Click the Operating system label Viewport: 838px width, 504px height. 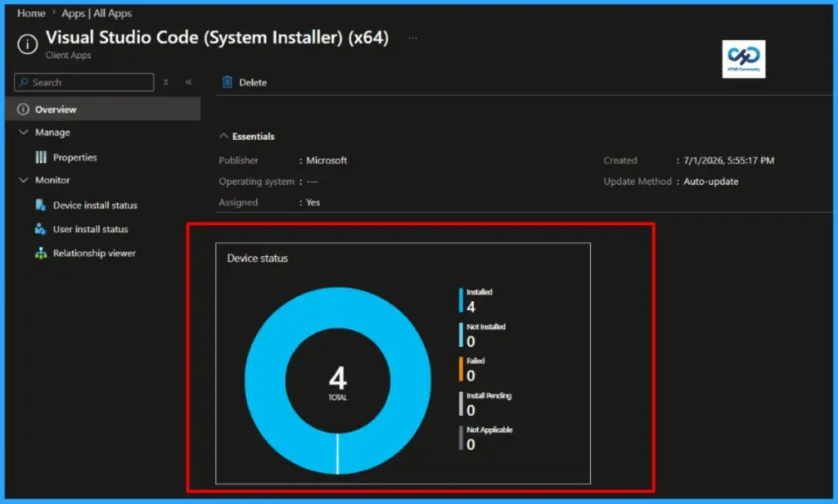256,182
